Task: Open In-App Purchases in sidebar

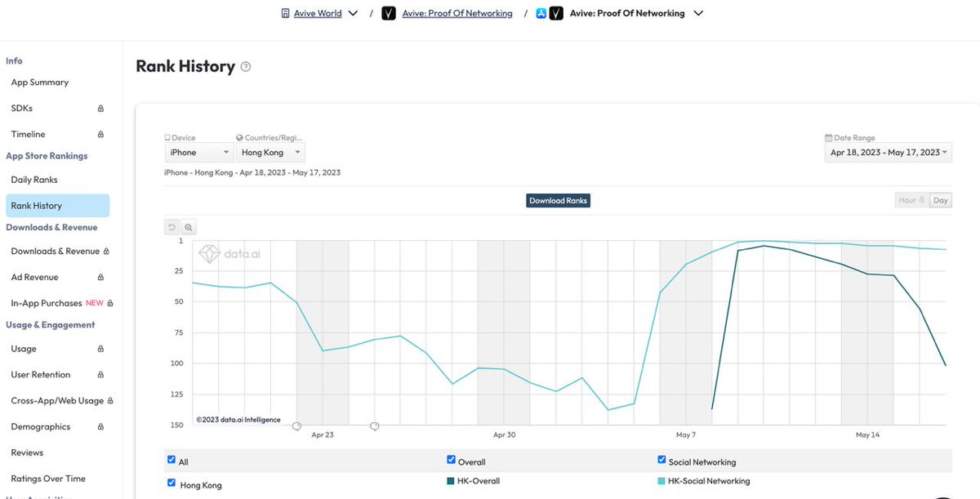Action: 47,303
